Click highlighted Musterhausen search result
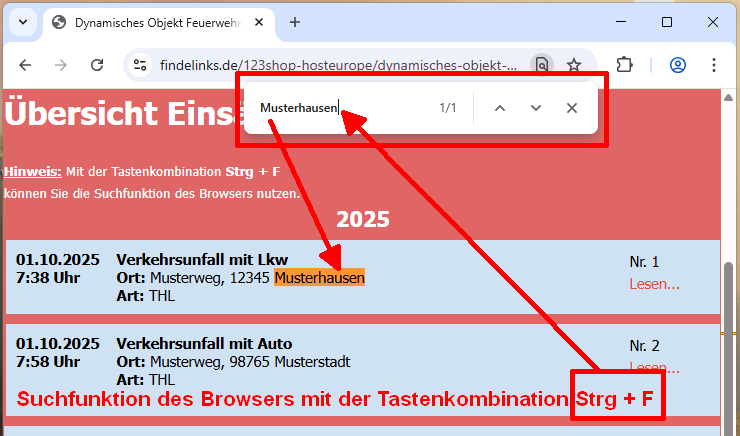740x436 pixels. tap(319, 277)
